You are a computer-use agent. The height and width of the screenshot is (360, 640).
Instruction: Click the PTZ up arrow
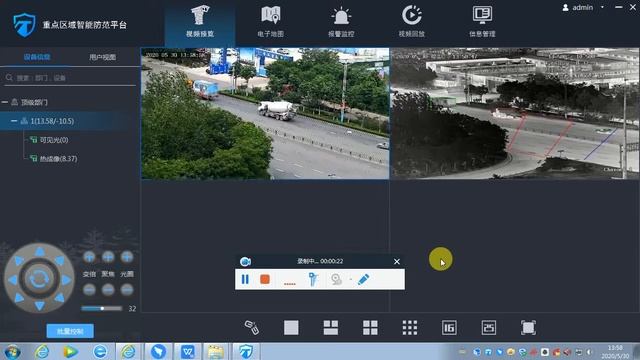pos(40,252)
